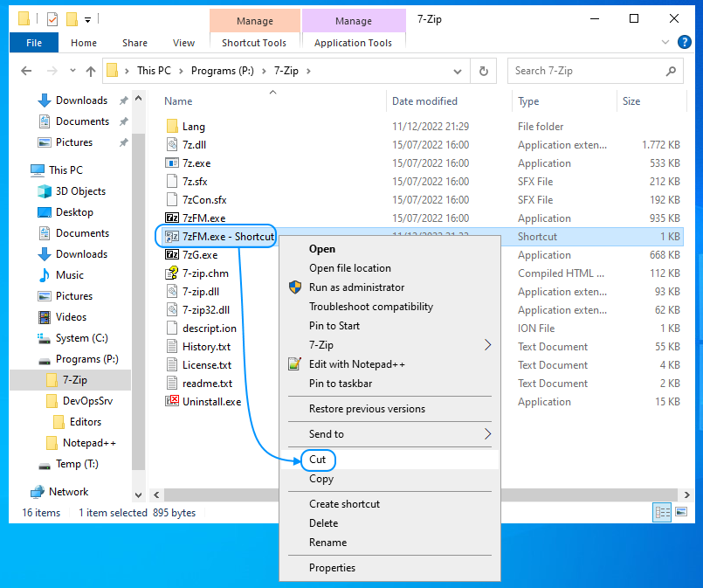The image size is (703, 588).
Task: Choose Open file location
Action: pyautogui.click(x=389, y=268)
